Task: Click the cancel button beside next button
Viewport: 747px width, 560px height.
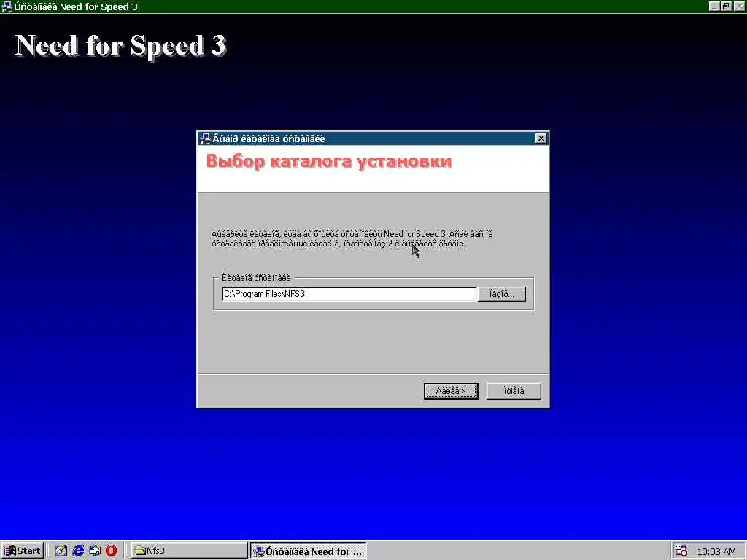Action: click(514, 391)
